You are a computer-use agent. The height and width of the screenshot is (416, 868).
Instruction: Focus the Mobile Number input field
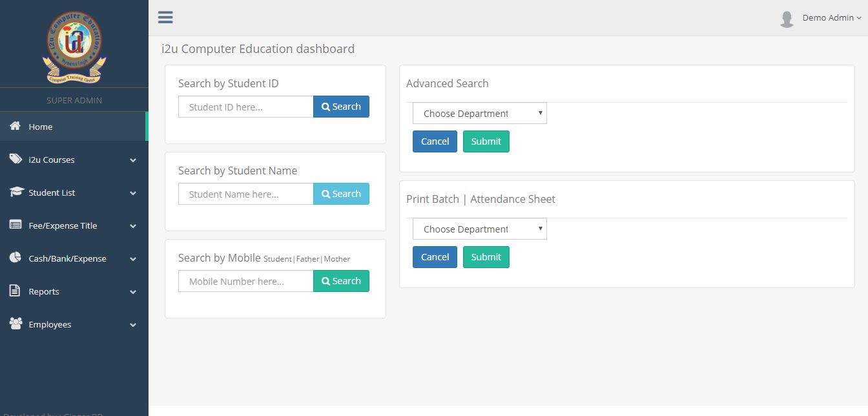pyautogui.click(x=246, y=281)
